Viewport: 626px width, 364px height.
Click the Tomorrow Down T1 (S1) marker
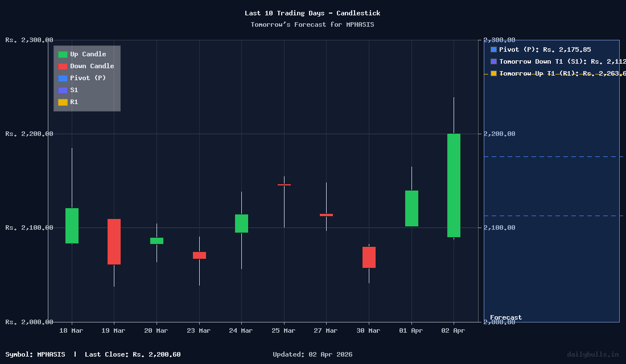[x=493, y=61]
